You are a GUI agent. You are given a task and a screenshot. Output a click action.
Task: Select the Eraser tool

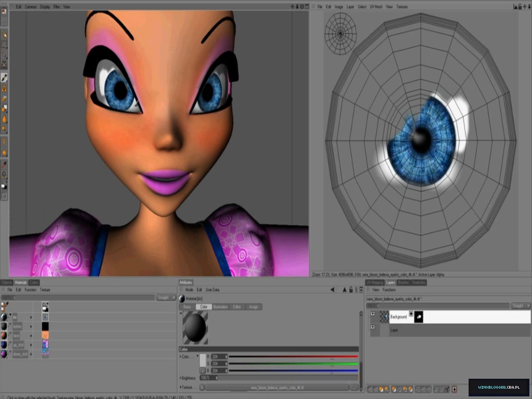pyautogui.click(x=4, y=99)
